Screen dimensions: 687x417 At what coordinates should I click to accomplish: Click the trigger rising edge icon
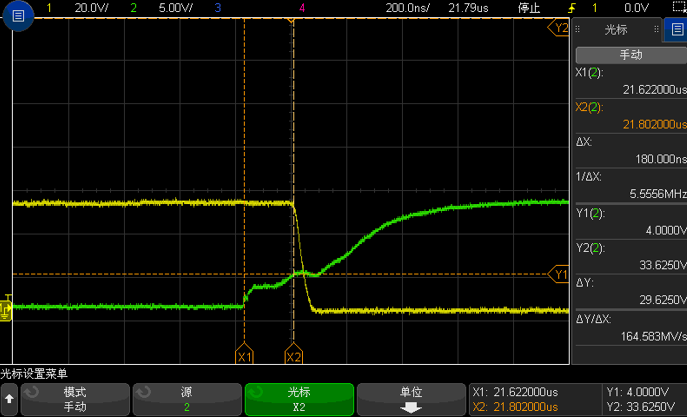click(x=572, y=7)
